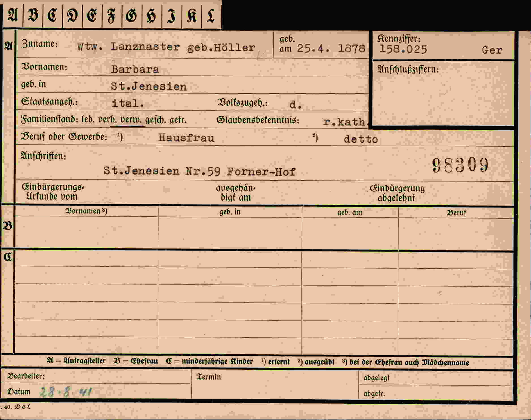
Task: Click the 'A = Antragsteller' legend text
Action: [76, 361]
